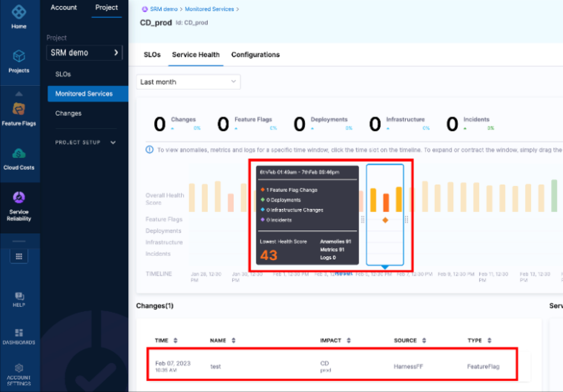The image size is (563, 392).
Task: Select the Service Reliability module icon
Action: (19, 197)
